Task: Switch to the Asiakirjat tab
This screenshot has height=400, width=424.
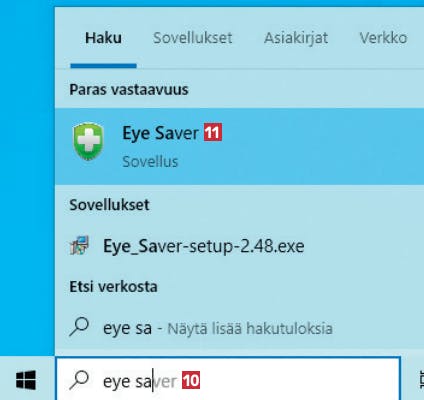Action: pos(296,38)
